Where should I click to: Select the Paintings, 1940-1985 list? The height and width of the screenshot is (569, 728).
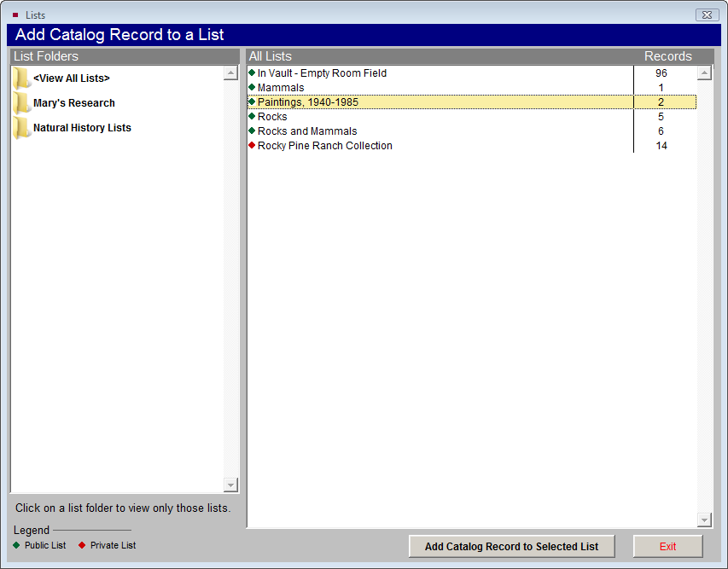pos(308,102)
